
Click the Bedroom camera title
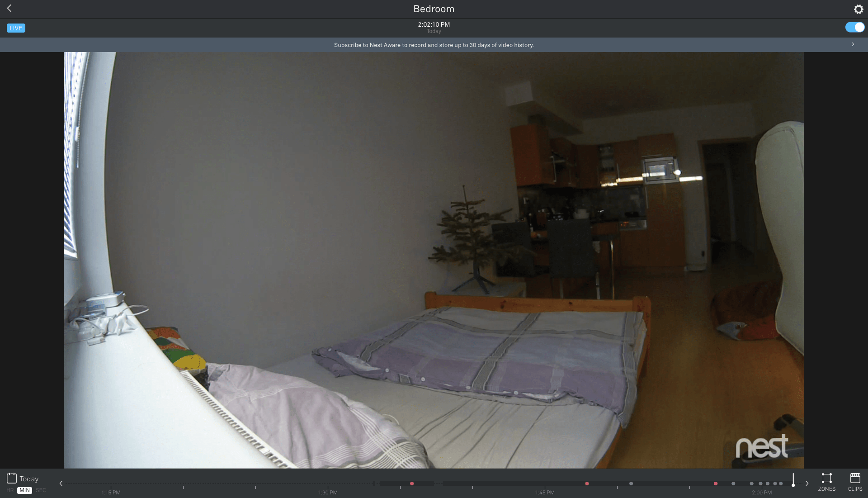pos(434,9)
